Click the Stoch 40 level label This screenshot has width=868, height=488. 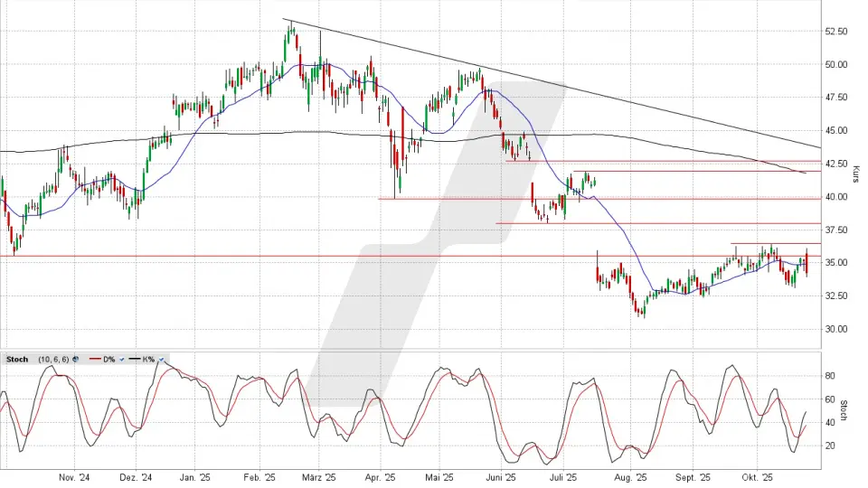[x=829, y=423]
